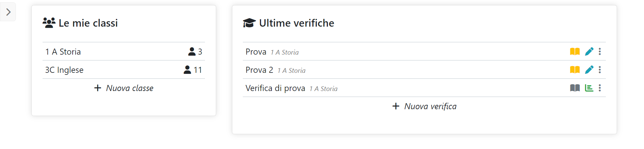Expand the collapsed sidebar chevron

pos(8,12)
